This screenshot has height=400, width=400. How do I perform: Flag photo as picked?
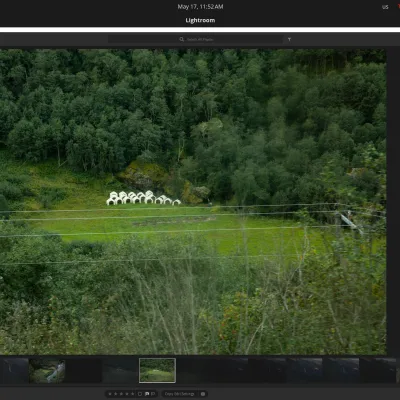[x=147, y=394]
